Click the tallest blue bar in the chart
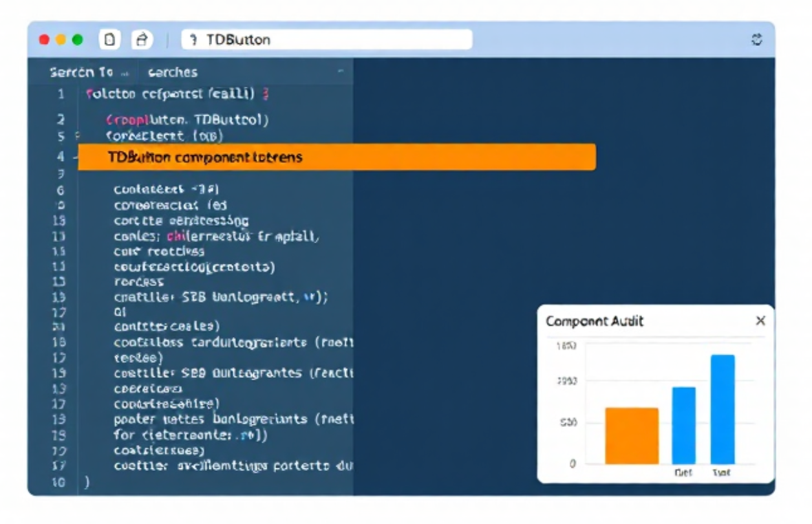This screenshot has height=524, width=812. click(x=723, y=409)
